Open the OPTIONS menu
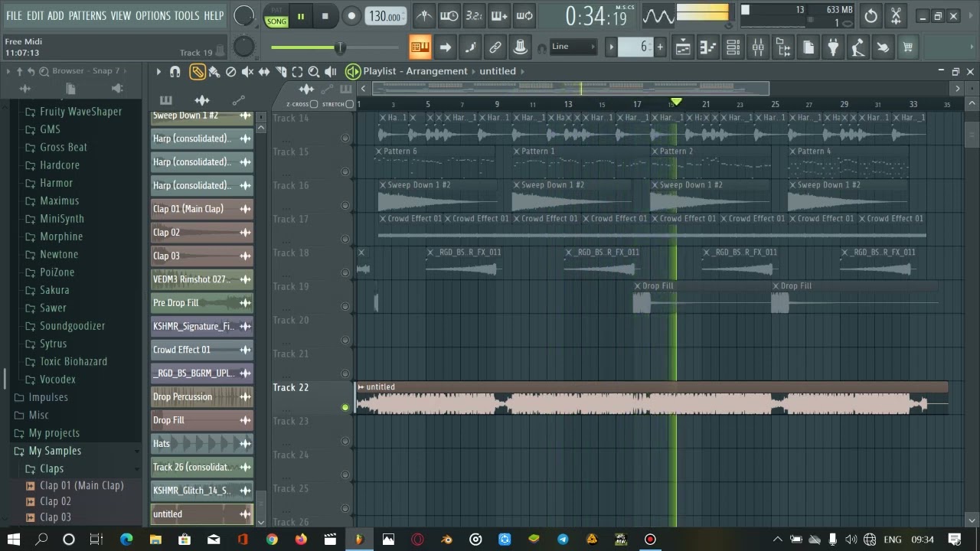This screenshot has width=980, height=551. coord(153,15)
